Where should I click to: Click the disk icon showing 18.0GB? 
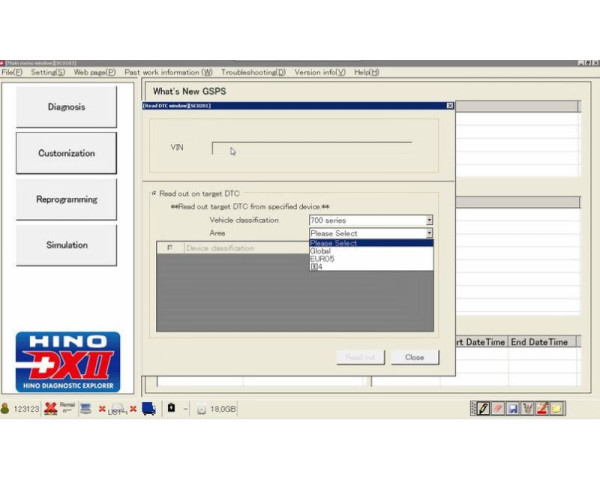point(202,409)
